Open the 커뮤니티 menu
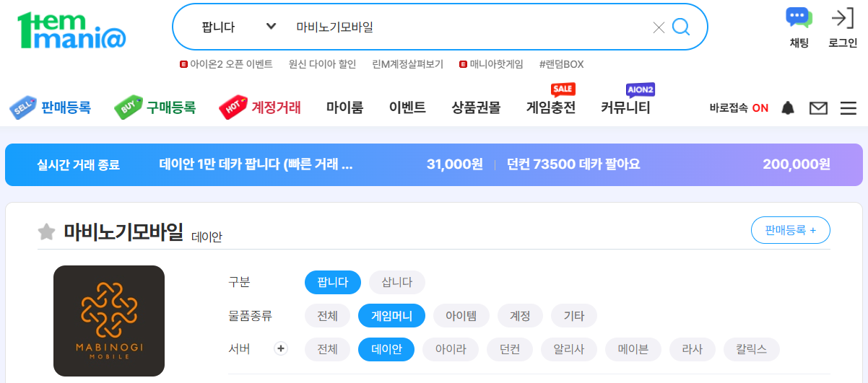This screenshot has height=383, width=868. (x=625, y=108)
